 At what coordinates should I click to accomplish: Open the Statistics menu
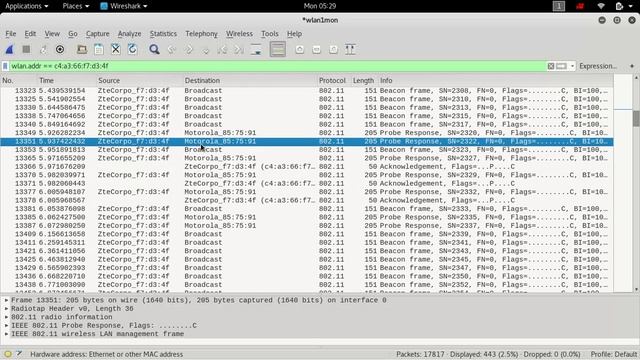[x=163, y=34]
